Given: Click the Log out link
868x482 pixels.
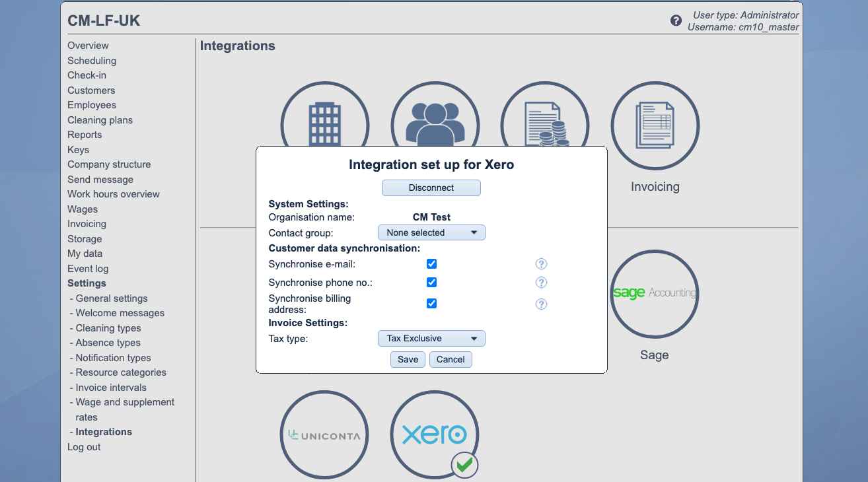Looking at the screenshot, I should coord(84,447).
